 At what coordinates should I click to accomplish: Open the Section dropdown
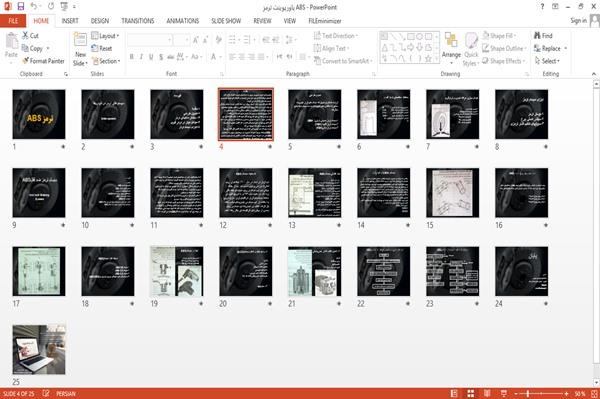tap(106, 61)
